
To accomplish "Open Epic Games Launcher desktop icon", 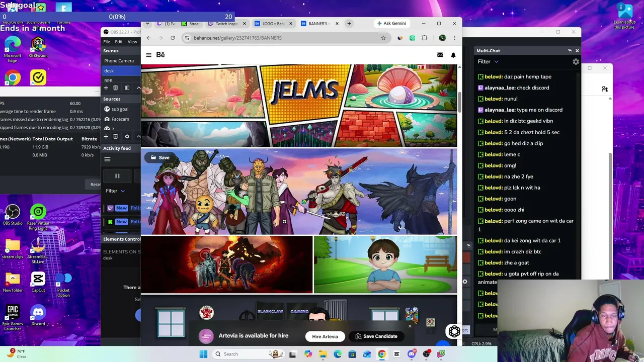I will 13,318.
